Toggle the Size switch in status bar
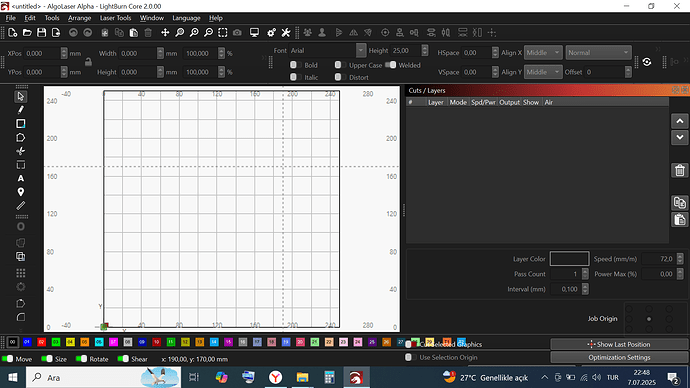 (47, 359)
